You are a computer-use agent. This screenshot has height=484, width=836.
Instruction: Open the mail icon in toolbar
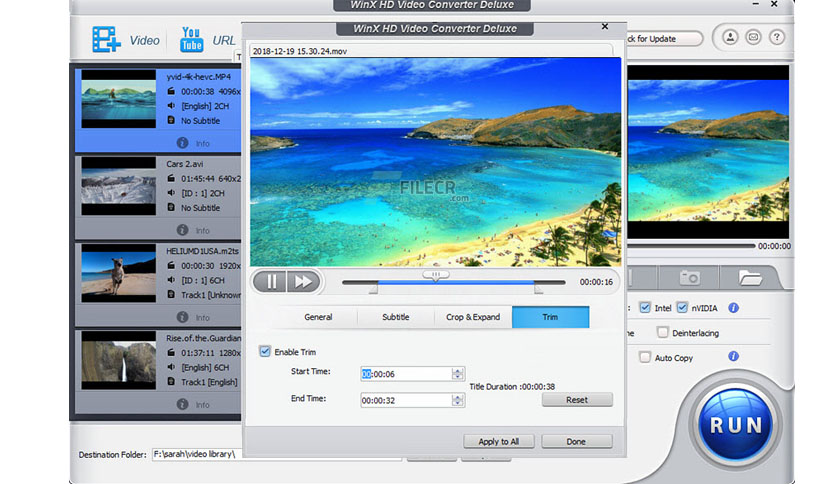pyautogui.click(x=753, y=37)
